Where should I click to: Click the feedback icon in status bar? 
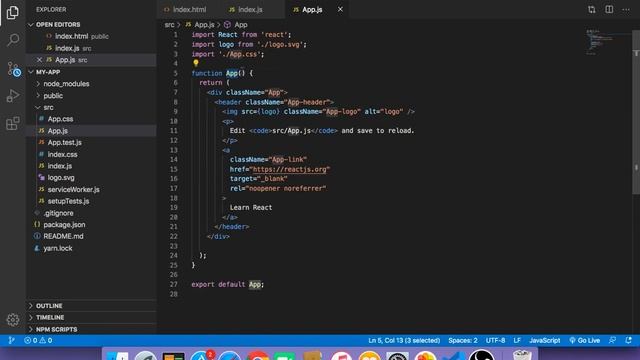(612, 340)
